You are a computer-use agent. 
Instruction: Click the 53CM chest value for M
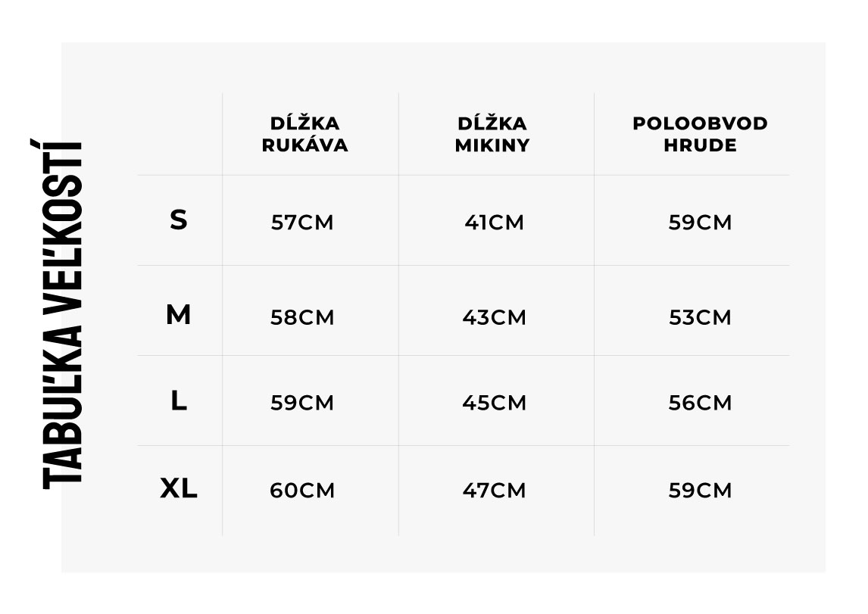pyautogui.click(x=701, y=317)
